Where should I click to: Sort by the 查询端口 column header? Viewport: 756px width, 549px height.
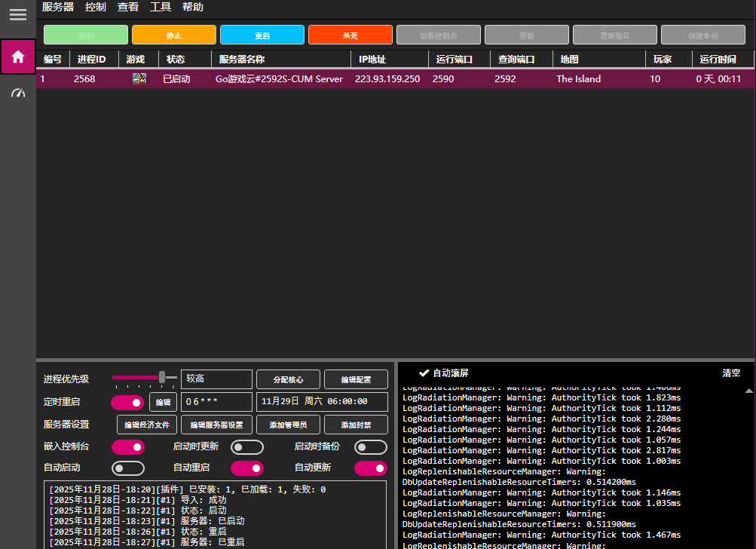click(521, 60)
